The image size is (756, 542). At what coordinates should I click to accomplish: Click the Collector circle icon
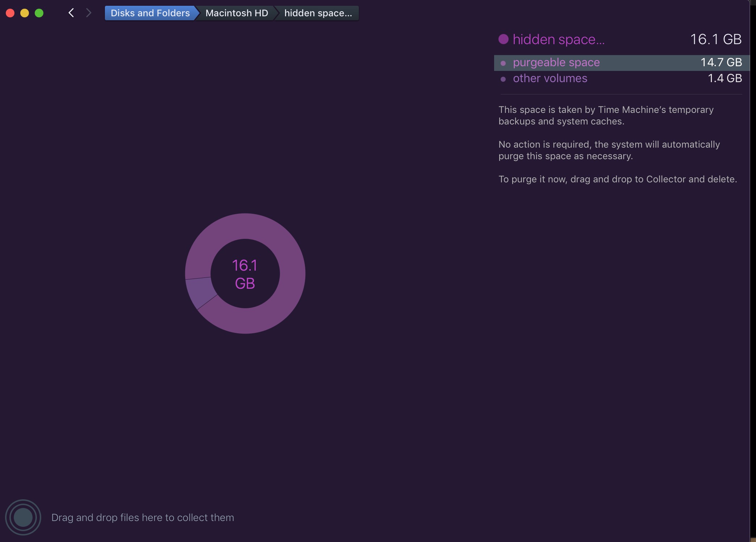(x=23, y=517)
